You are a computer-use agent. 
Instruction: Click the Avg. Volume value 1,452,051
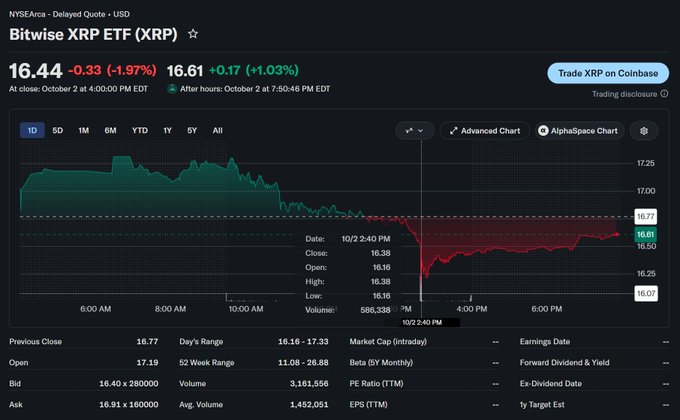[309, 404]
